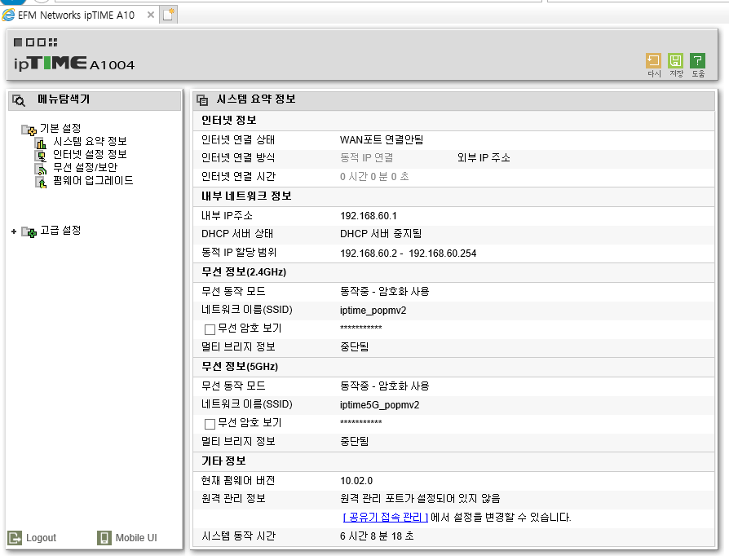This screenshot has height=560, width=729.
Task: Click the SSID value iptime5G_popmv2
Action: [x=379, y=405]
